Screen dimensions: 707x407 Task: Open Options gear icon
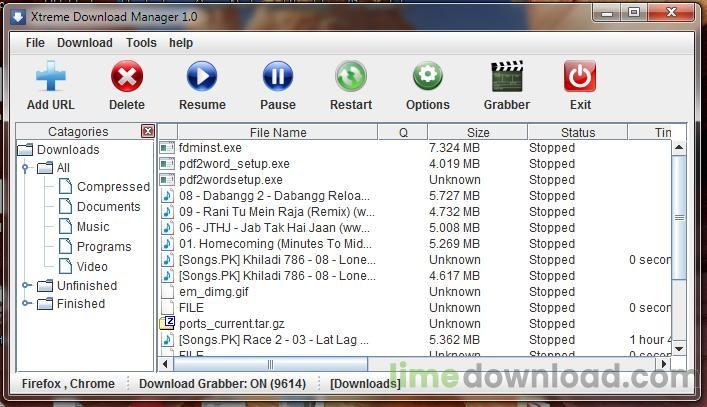click(x=427, y=76)
